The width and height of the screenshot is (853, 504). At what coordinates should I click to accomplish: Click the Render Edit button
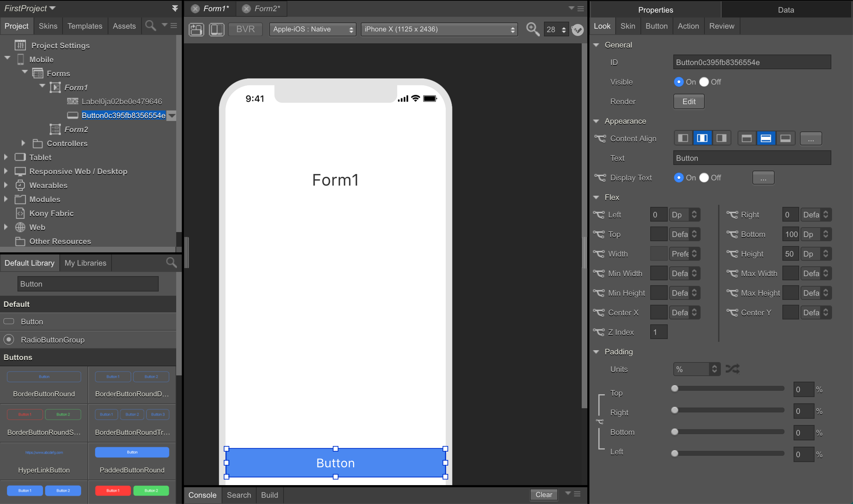[689, 101]
